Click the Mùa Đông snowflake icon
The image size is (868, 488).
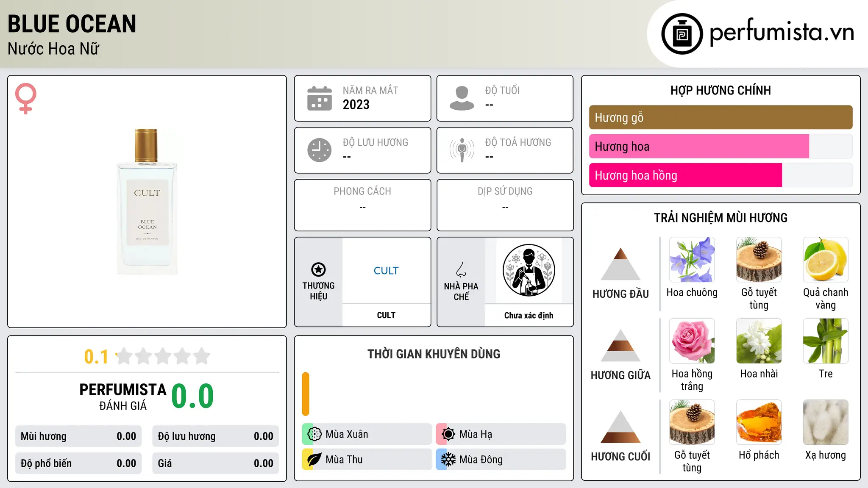[448, 460]
